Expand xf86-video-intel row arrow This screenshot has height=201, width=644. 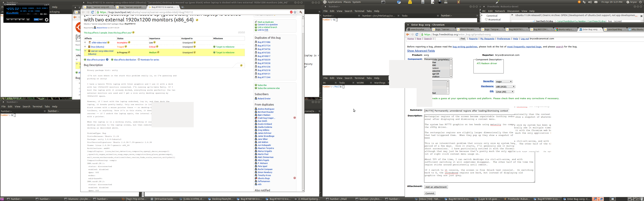pyautogui.click(x=85, y=42)
